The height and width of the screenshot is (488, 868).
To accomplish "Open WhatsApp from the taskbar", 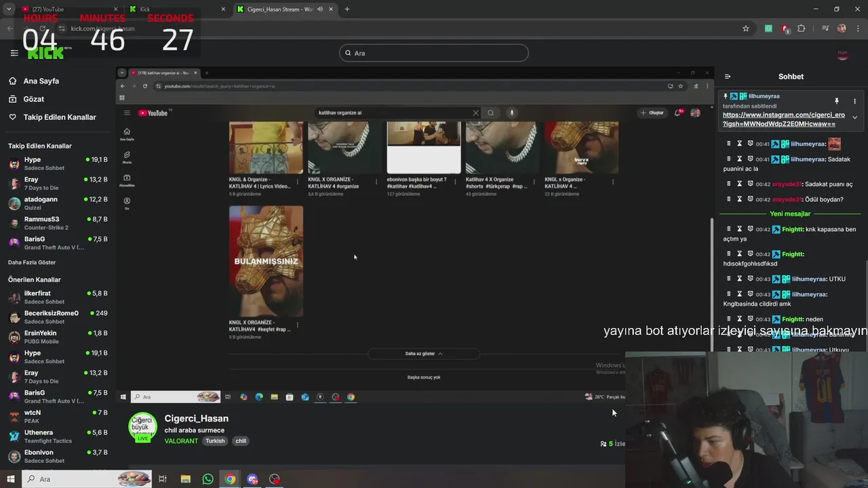I will click(208, 479).
